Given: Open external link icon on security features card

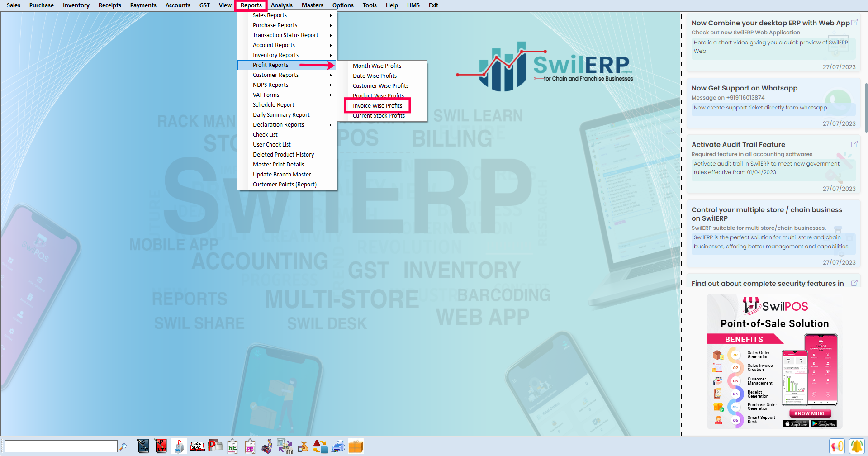Looking at the screenshot, I should point(854,283).
